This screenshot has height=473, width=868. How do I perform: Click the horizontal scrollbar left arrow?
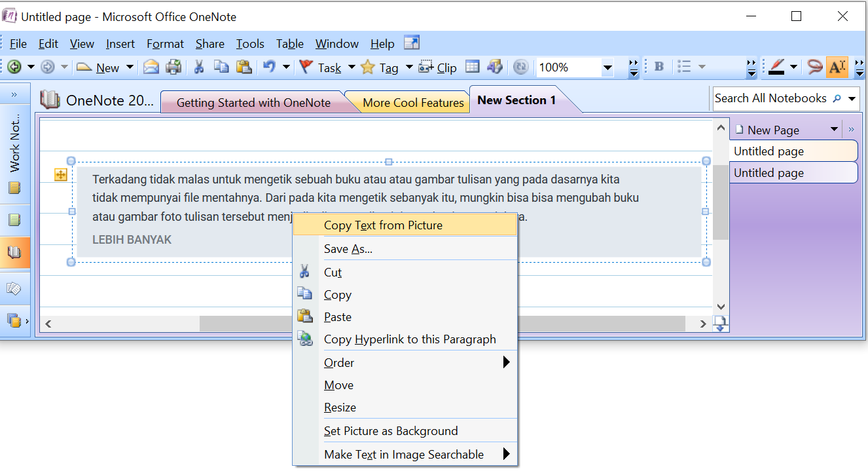48,324
